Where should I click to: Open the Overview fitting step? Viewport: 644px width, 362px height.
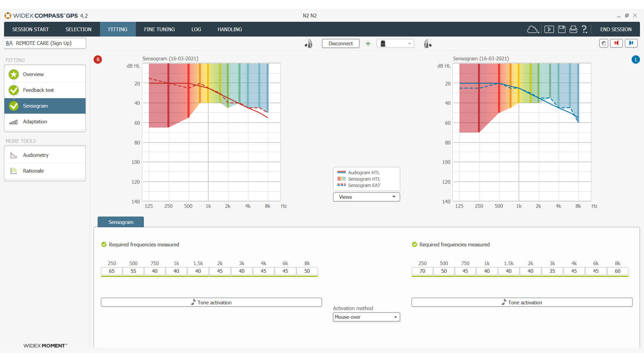click(33, 74)
